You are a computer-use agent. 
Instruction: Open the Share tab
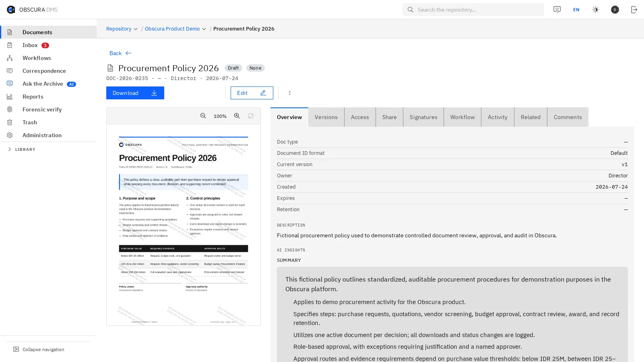pyautogui.click(x=390, y=117)
